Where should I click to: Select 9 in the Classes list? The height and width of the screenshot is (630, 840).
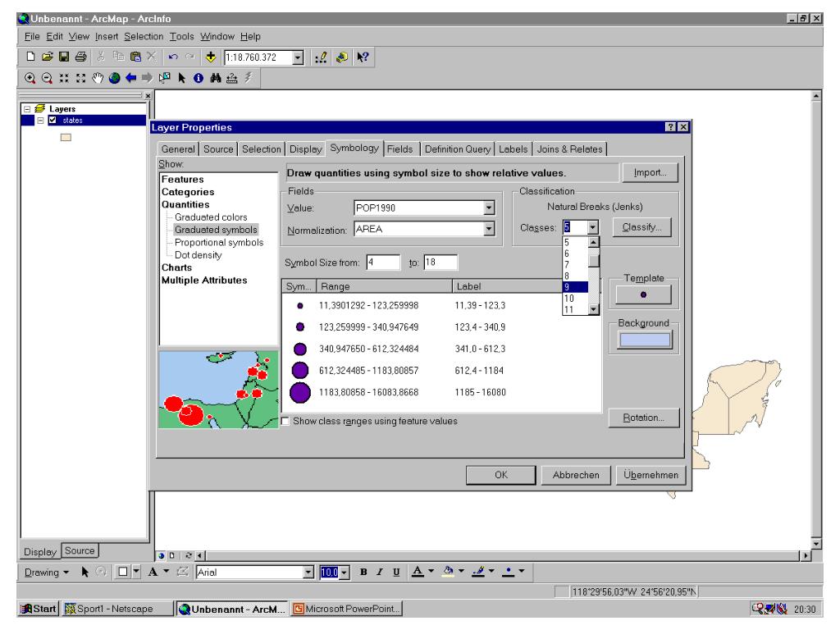575,287
